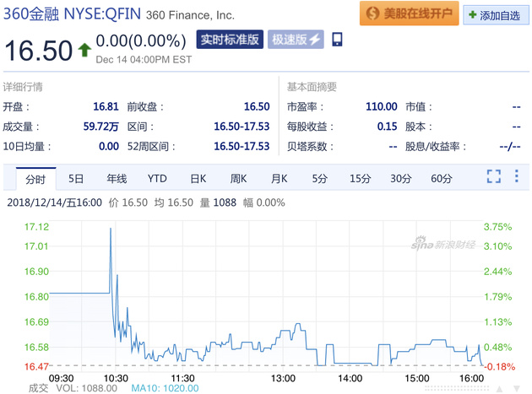Click the 360金融 NYSE:QFIN stock title
This screenshot has height=394, width=532.
point(72,14)
